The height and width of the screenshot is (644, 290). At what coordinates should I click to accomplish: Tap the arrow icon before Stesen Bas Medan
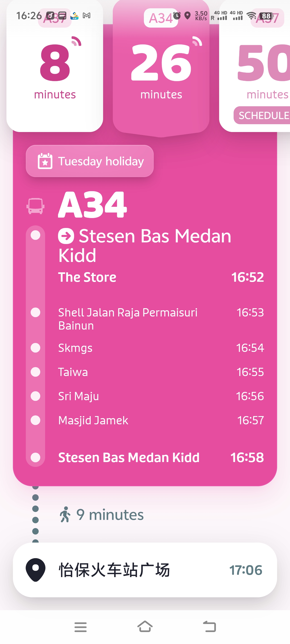(66, 236)
